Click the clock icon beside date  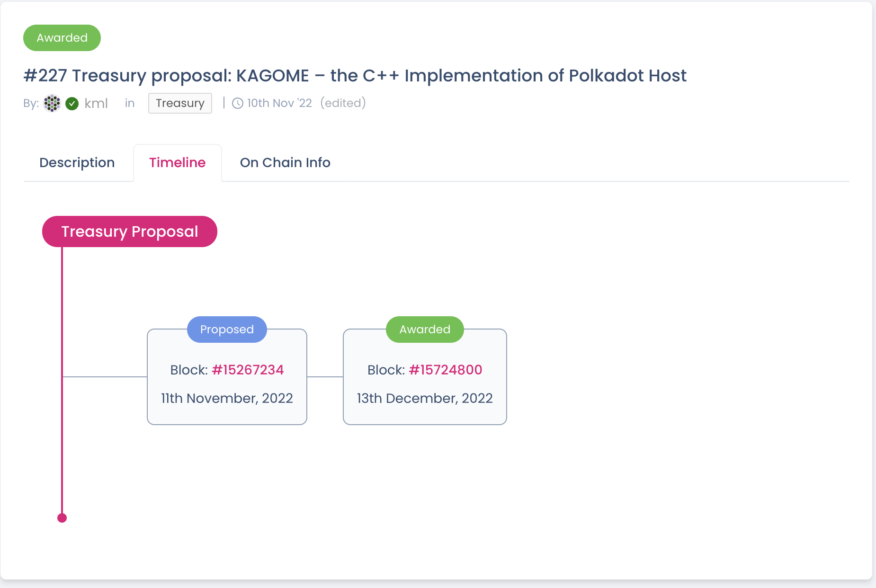(x=238, y=103)
